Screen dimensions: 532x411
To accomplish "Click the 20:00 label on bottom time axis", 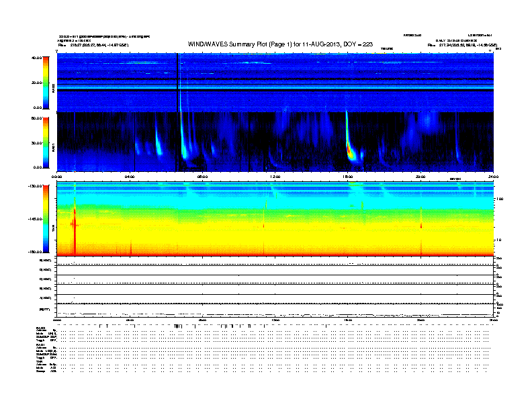I will tap(420, 320).
